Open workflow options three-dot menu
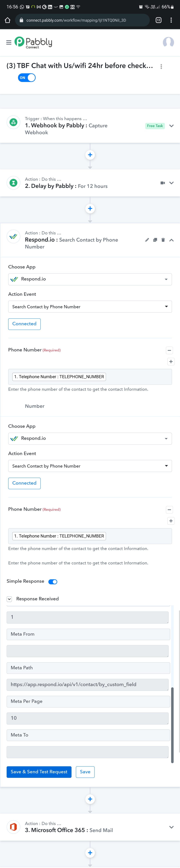This screenshot has height=868, width=180. pyautogui.click(x=161, y=66)
